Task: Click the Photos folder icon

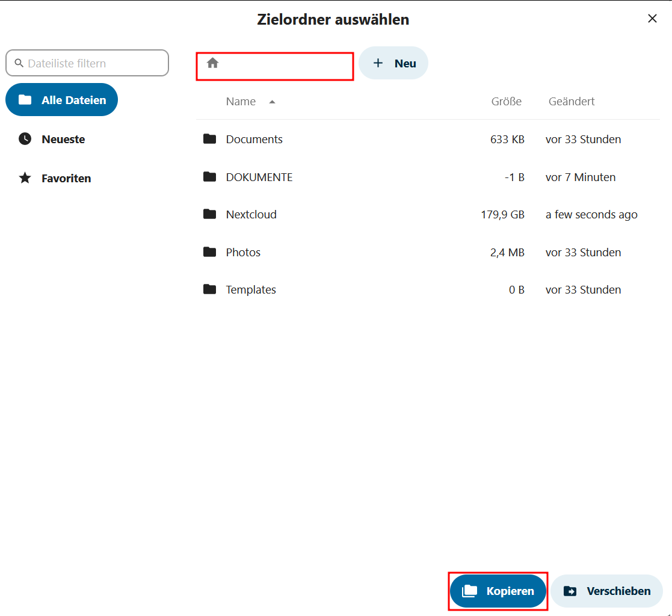Action: [209, 252]
